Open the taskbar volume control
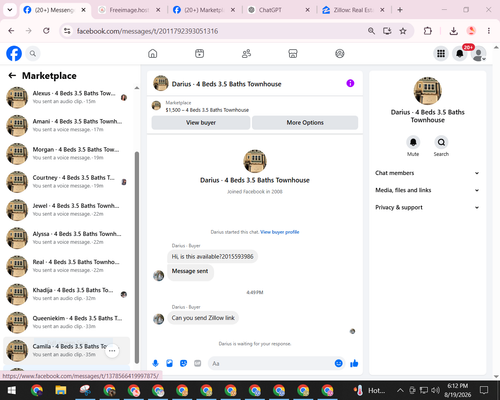Viewport: 500px width, 400px height. pos(435,390)
